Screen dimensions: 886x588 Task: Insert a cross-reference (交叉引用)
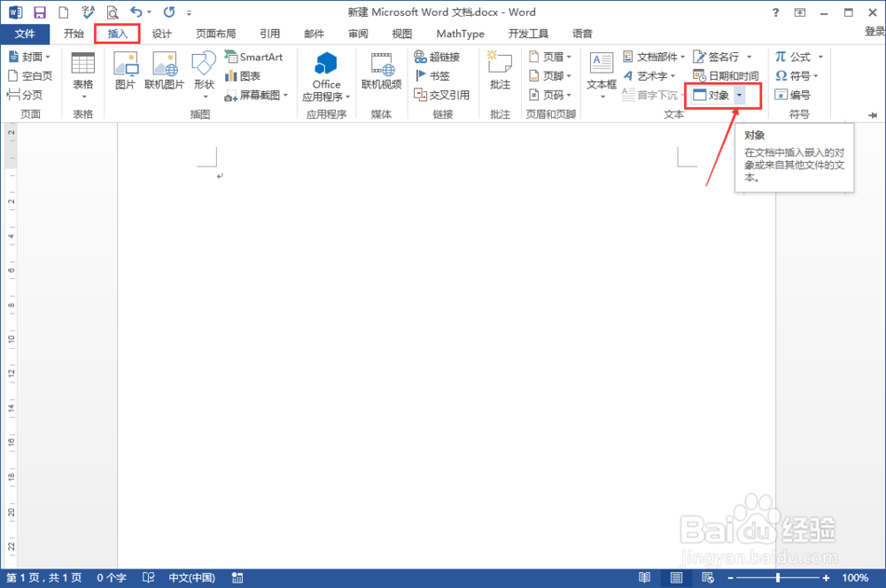pyautogui.click(x=442, y=95)
